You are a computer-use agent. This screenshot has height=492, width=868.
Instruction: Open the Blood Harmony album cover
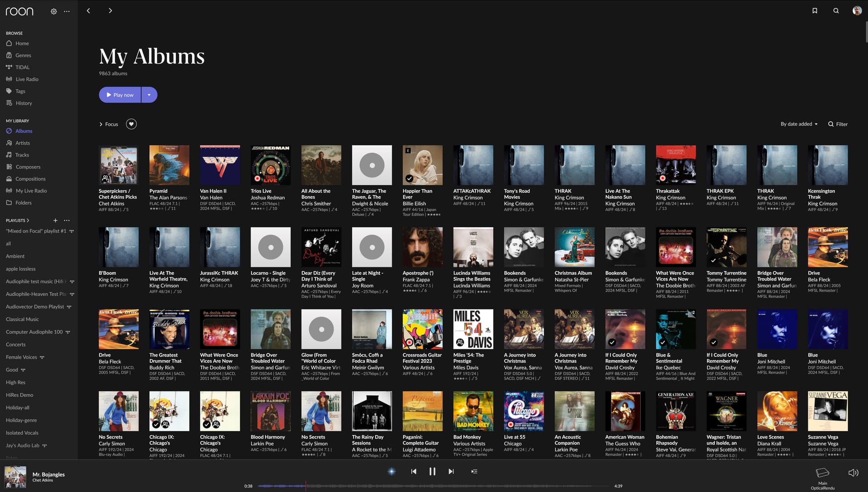pyautogui.click(x=270, y=411)
